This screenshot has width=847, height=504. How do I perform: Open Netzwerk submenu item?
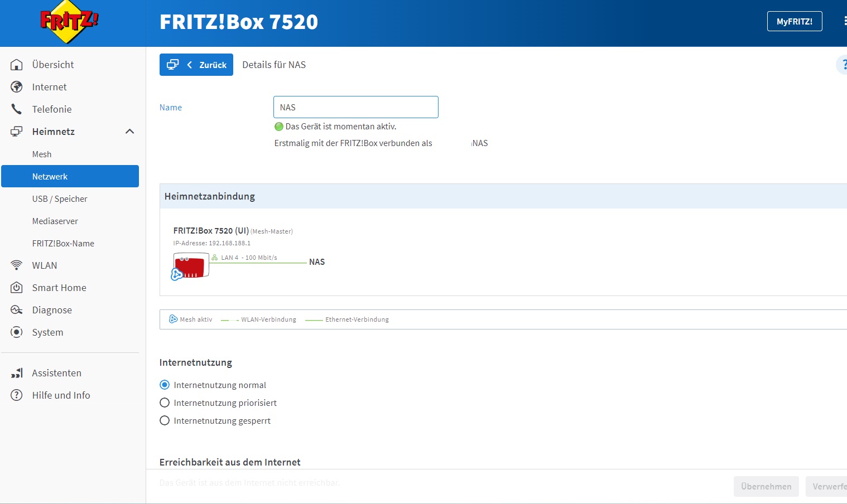point(70,176)
